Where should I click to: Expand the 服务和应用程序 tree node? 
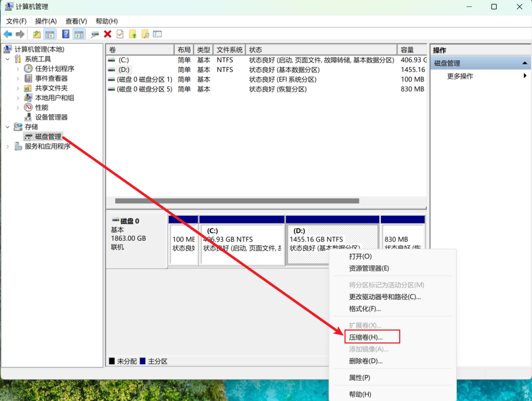7,147
